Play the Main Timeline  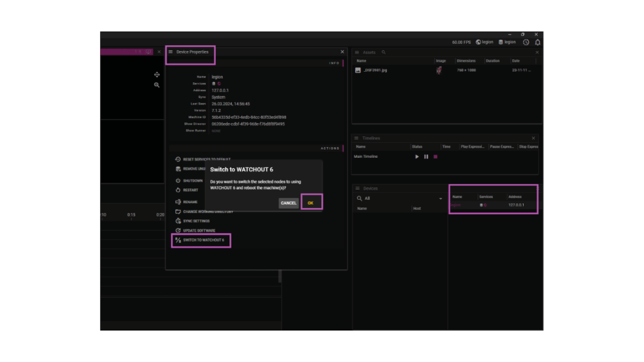pos(417,157)
